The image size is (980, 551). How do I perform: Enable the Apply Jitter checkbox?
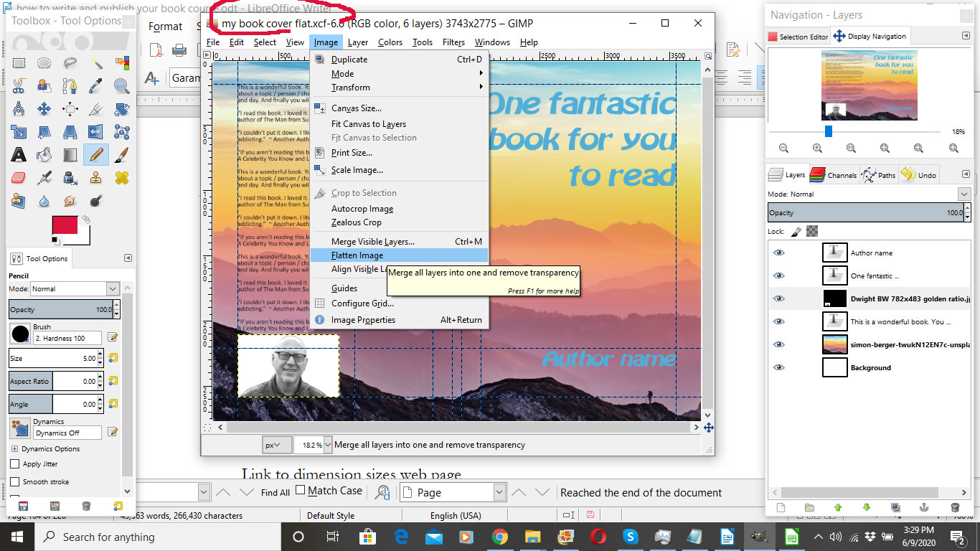15,464
